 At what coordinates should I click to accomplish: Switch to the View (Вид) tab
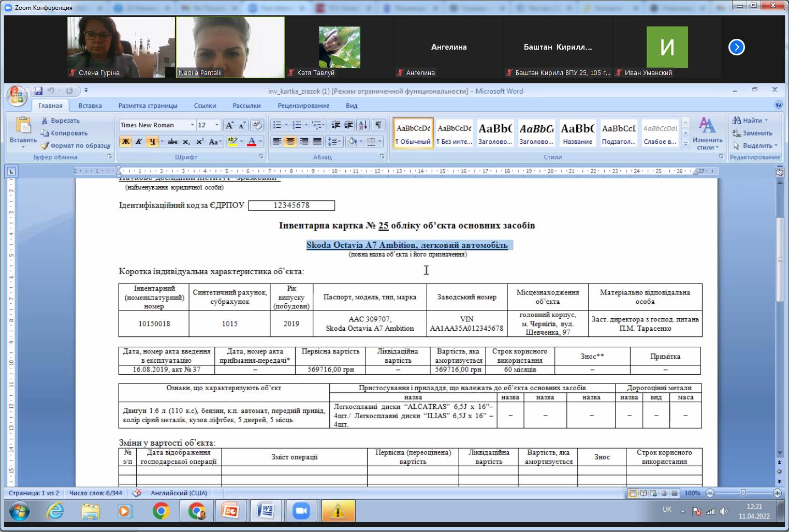click(x=352, y=106)
